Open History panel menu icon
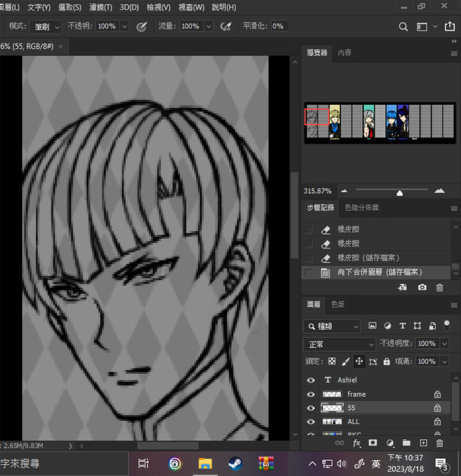Screen dimensions: 461x476 pyautogui.click(x=454, y=208)
